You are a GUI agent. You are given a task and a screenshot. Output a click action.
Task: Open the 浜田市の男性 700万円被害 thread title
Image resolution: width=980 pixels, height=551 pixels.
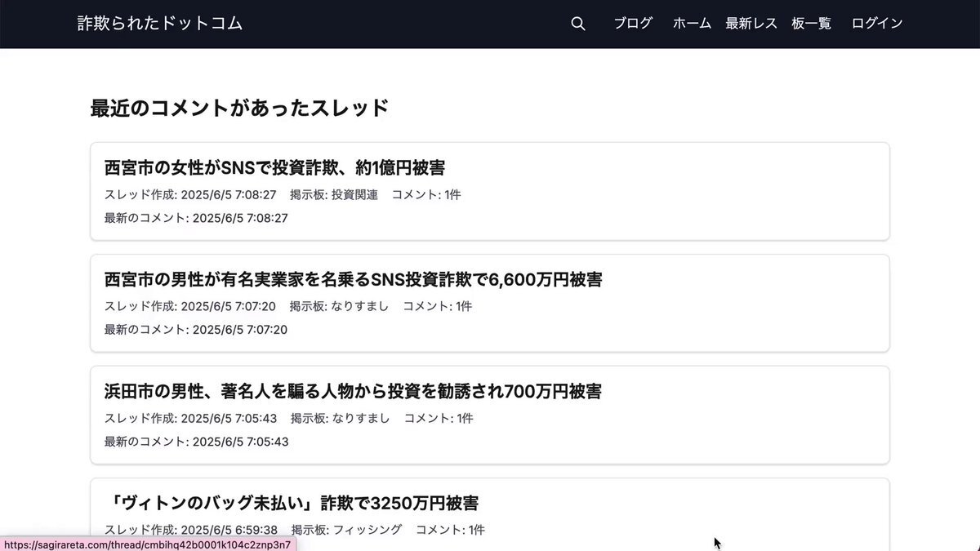pyautogui.click(x=354, y=392)
